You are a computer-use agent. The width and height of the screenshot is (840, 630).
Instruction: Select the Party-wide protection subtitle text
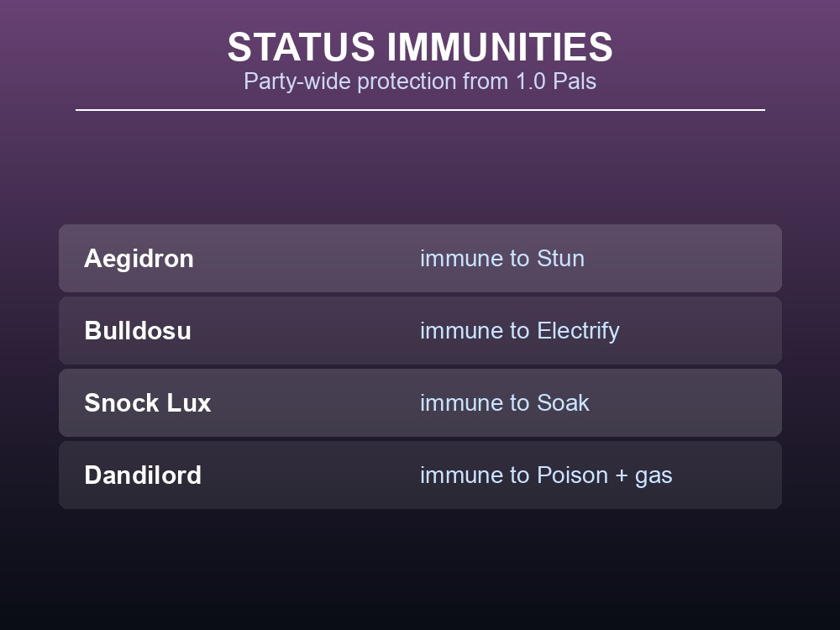419,81
